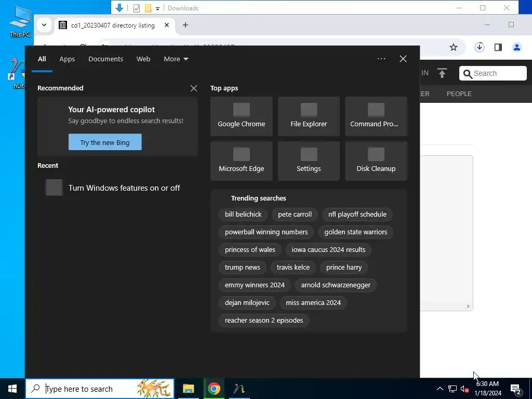The image size is (532, 399).
Task: Open the PEOPLE link on archive page
Action: coord(459,94)
